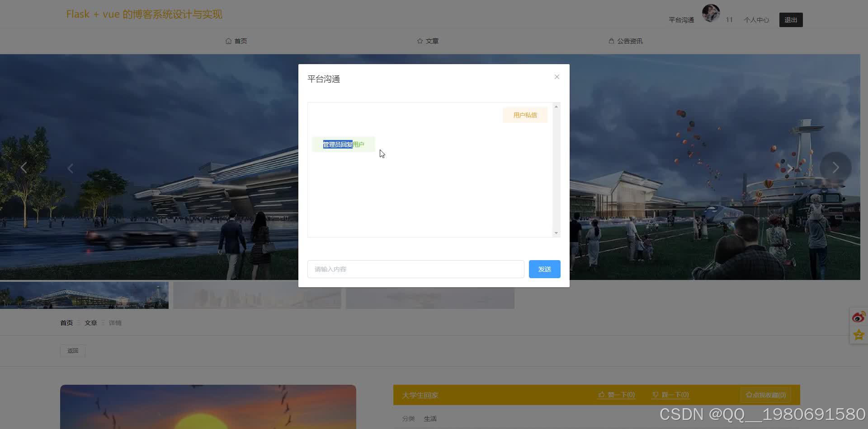Focus the 请输入内容 message input
868x429 pixels.
(415, 269)
